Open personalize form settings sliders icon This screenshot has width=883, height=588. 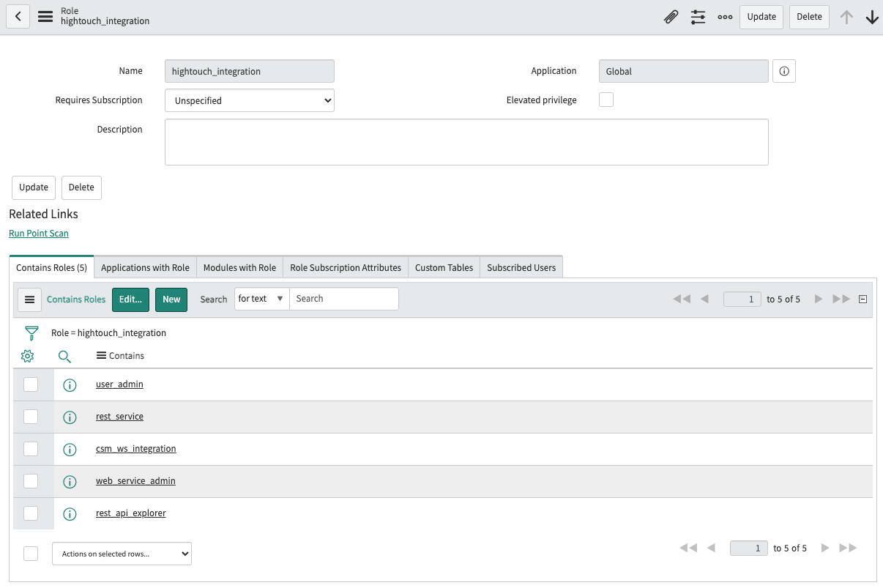[698, 17]
